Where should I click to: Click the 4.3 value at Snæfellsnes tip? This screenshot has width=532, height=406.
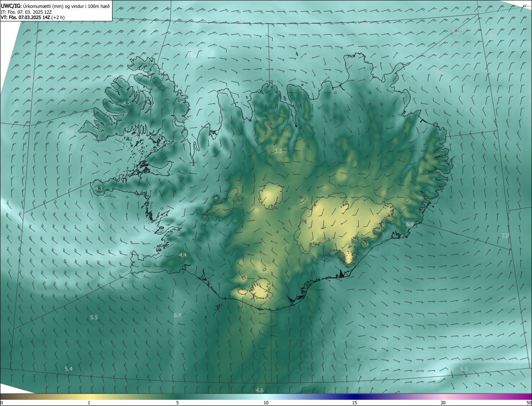(99, 188)
